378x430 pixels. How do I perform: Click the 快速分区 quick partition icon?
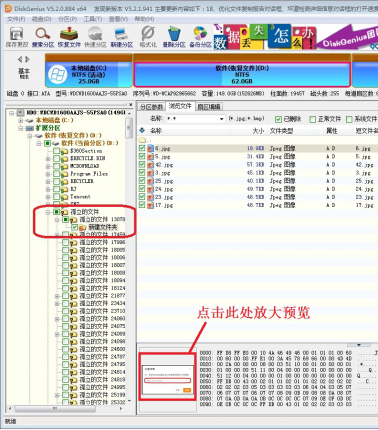coord(95,37)
